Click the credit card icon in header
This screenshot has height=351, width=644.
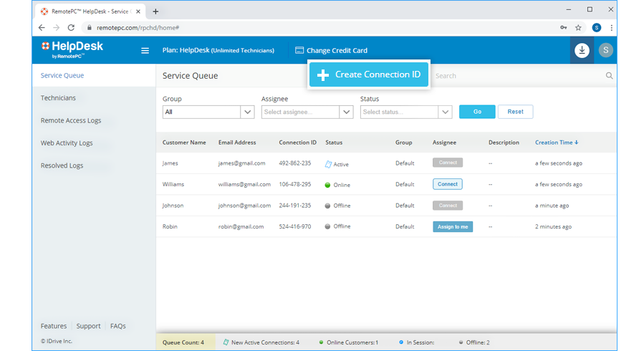coord(299,51)
